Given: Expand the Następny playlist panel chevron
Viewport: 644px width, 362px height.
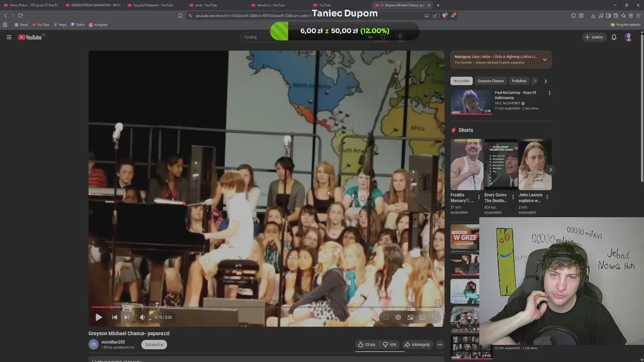Looking at the screenshot, I should pos(544,59).
